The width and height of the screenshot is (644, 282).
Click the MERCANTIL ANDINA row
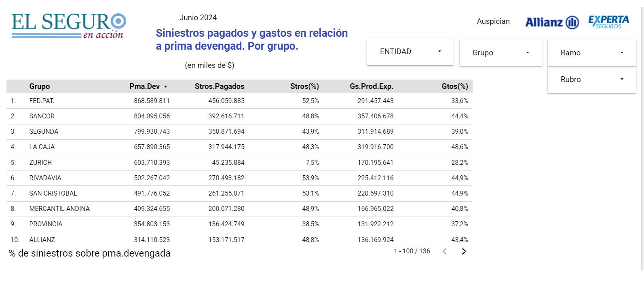(x=59, y=209)
